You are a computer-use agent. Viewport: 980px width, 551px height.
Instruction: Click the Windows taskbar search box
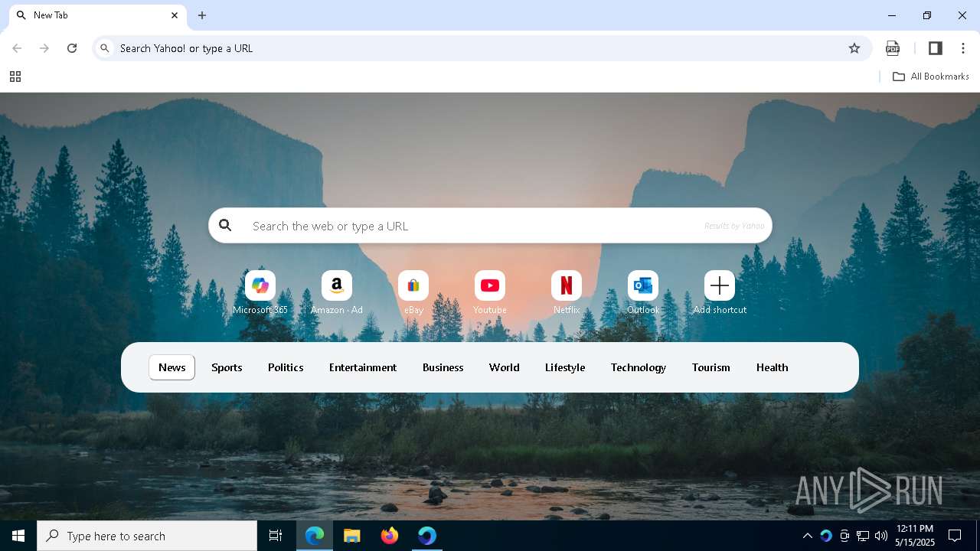click(x=147, y=536)
